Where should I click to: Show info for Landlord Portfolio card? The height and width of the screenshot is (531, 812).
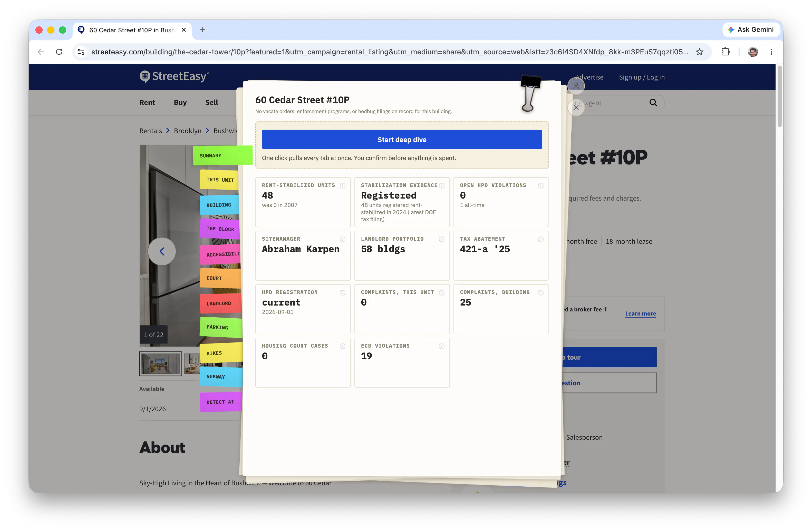[441, 239]
